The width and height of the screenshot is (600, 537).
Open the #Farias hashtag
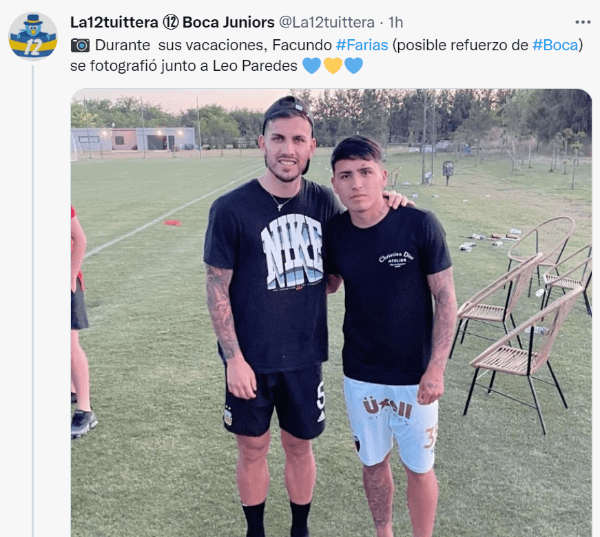point(362,45)
